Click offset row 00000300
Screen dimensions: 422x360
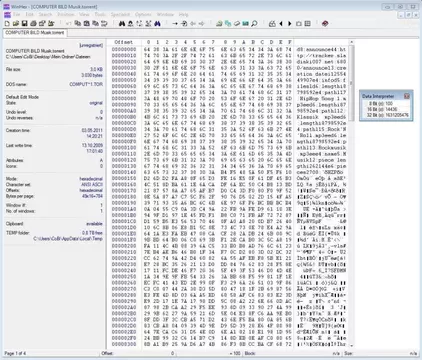(x=124, y=344)
